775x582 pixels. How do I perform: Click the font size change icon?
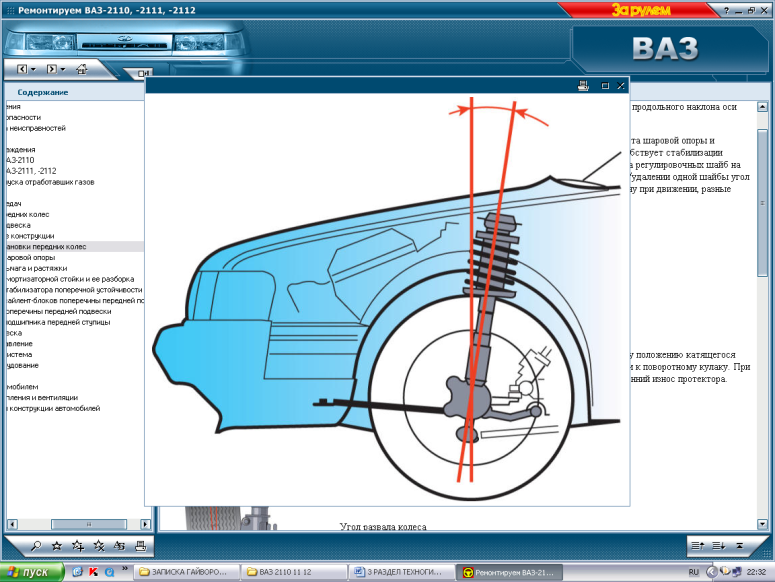tap(119, 546)
